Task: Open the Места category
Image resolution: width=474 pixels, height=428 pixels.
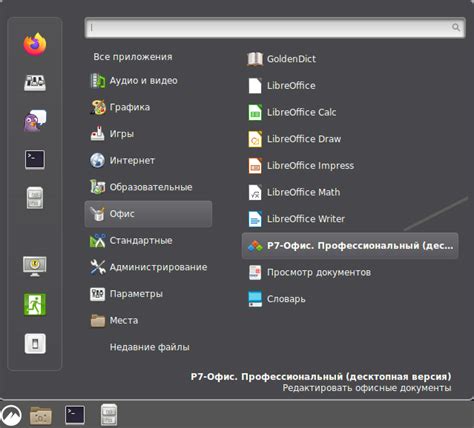Action: coord(148,321)
